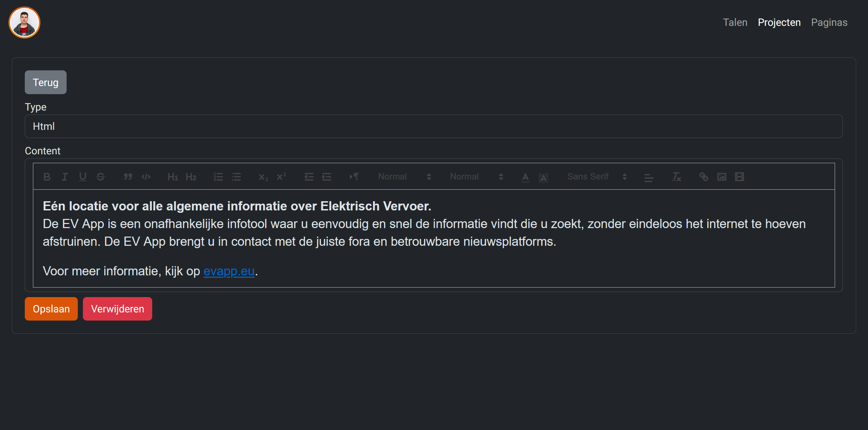Toggle strikethrough text style
Viewport: 868px width, 430px height.
click(101, 177)
